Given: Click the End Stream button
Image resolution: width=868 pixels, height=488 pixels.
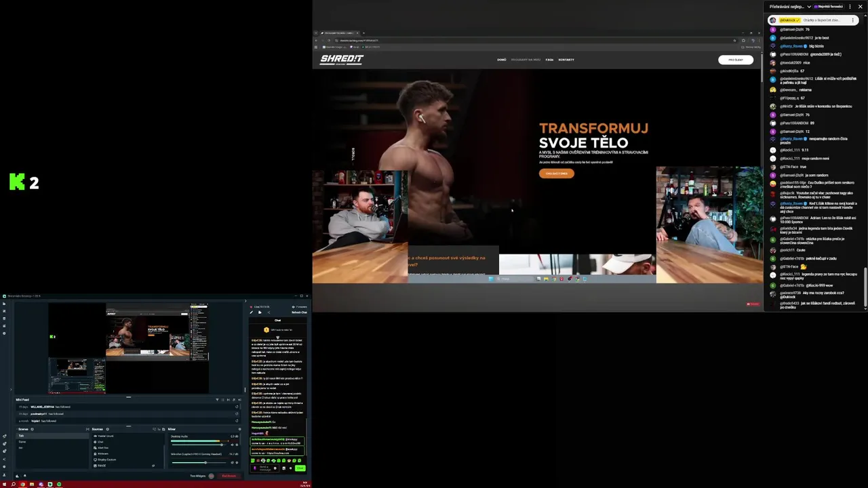Looking at the screenshot, I should coord(229,476).
